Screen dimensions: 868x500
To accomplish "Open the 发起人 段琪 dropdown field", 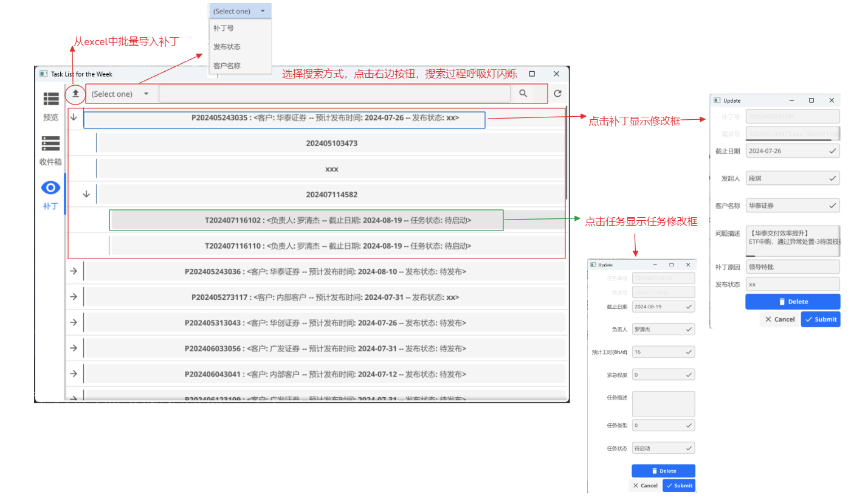I will [792, 178].
